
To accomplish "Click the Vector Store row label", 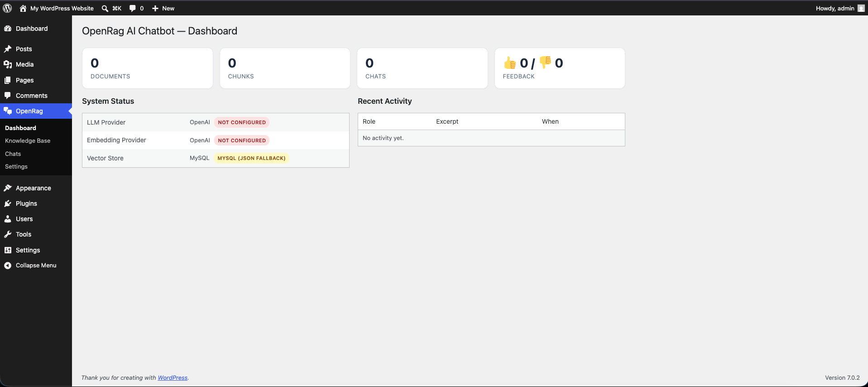I will (105, 158).
